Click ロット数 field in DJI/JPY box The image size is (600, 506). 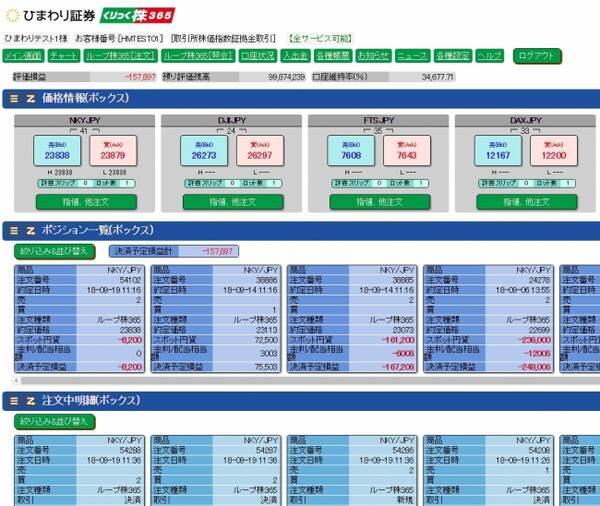(273, 183)
